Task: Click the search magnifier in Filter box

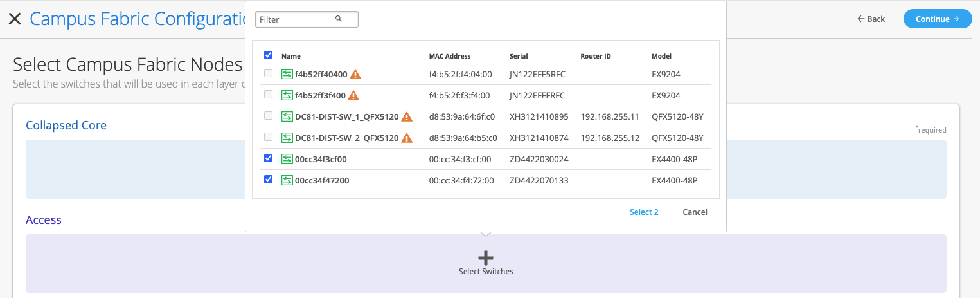Action: pos(339,19)
